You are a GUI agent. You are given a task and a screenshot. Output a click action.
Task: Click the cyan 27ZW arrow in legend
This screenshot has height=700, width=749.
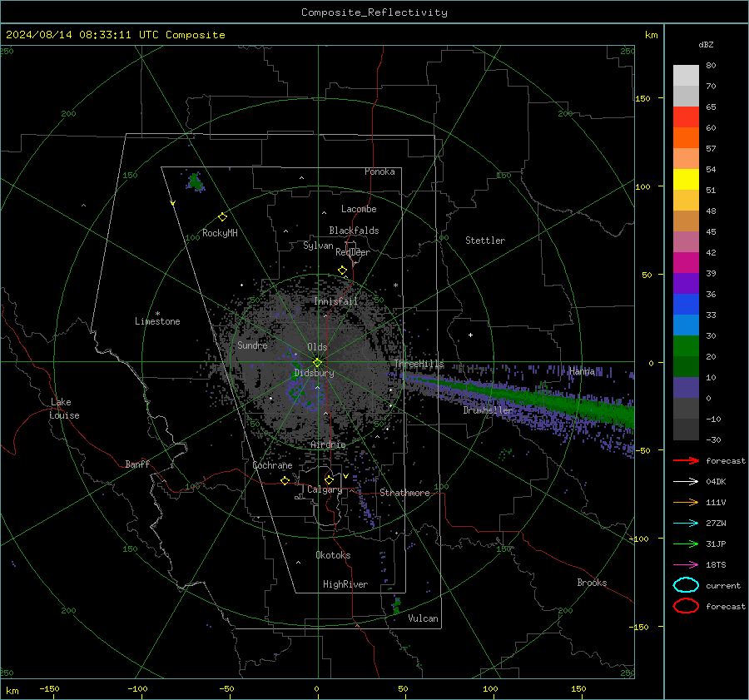(x=686, y=524)
